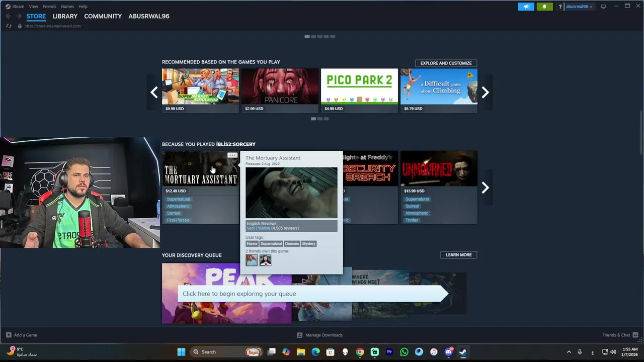This screenshot has height=362, width=644.
Task: Click Supernatural tag under Mortuary Assistant
Action: tap(179, 199)
